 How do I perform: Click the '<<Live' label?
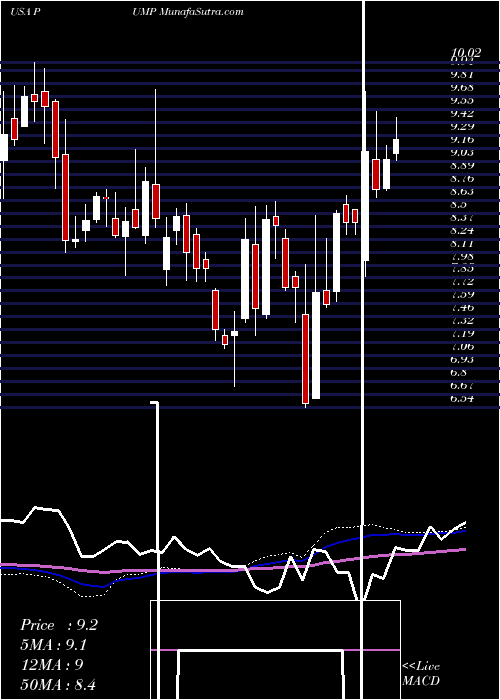(x=421, y=667)
